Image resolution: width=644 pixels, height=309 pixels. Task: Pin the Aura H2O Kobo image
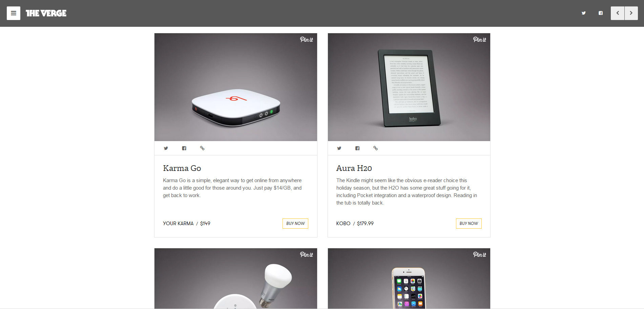[x=480, y=40]
